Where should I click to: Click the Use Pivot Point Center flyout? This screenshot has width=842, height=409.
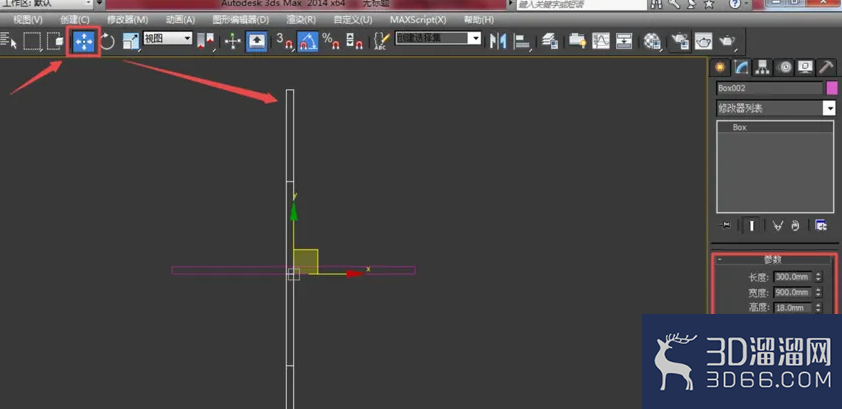(x=206, y=41)
